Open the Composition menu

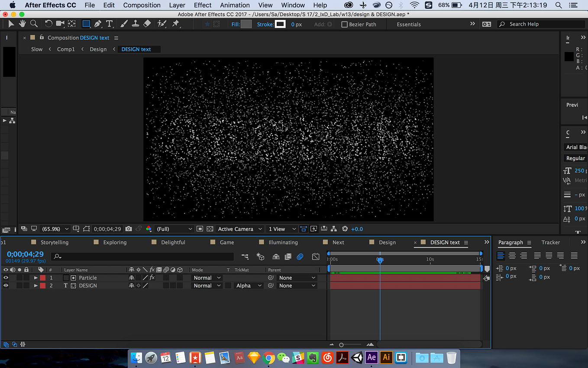[x=142, y=5]
